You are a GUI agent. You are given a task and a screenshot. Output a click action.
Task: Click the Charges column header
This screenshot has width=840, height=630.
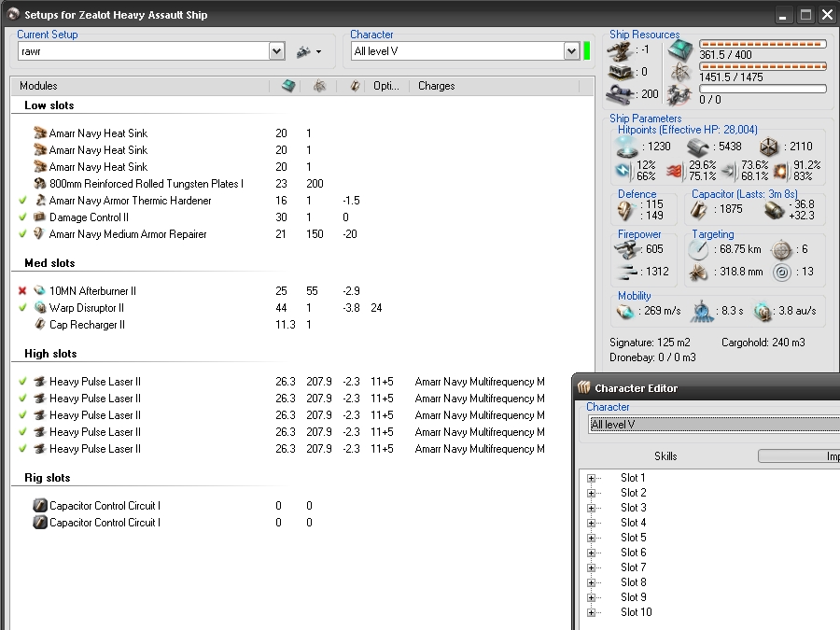click(x=494, y=86)
